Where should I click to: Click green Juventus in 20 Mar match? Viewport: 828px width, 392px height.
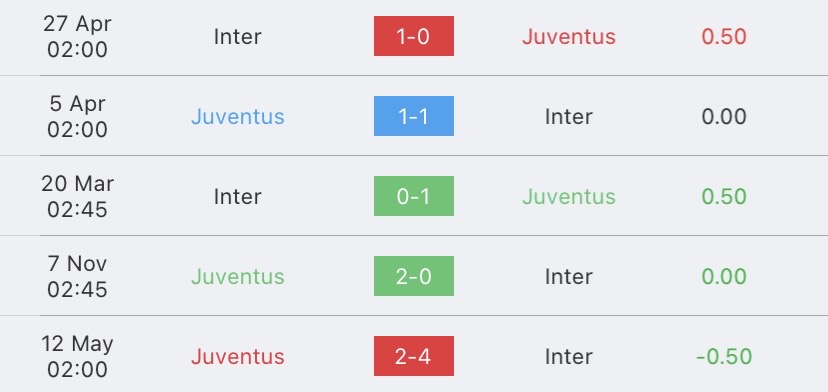click(569, 197)
